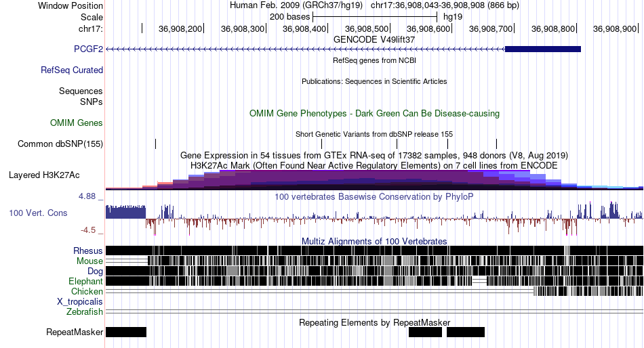Click the 36,908,200 ruler coordinate
644x348 pixels.
[180, 28]
